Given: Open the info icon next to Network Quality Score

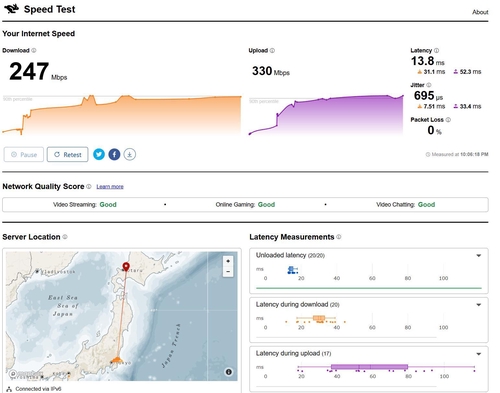Looking at the screenshot, I should pyautogui.click(x=89, y=186).
